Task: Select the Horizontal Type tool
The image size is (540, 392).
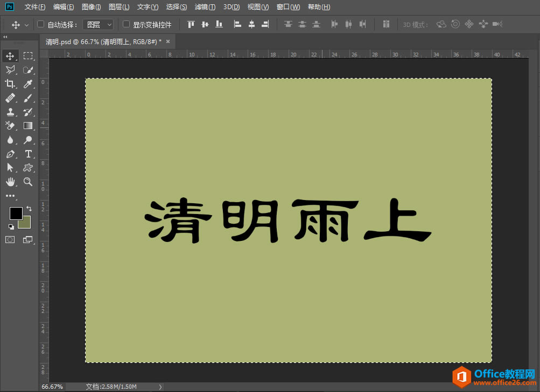Action: tap(28, 154)
